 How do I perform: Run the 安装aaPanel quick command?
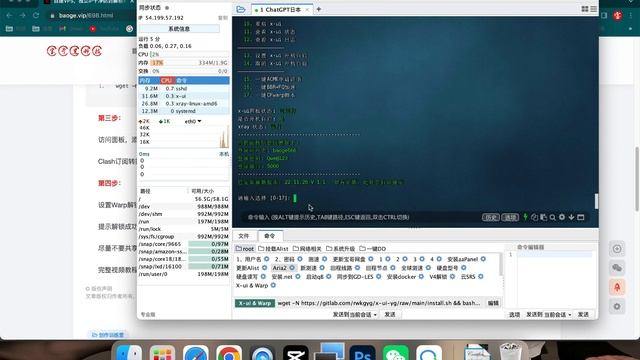(462, 259)
